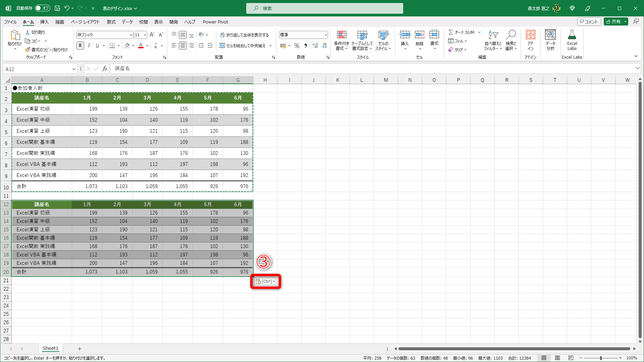This screenshot has width=644, height=362.
Task: Toggle the AutoSave switch
Action: point(43,8)
